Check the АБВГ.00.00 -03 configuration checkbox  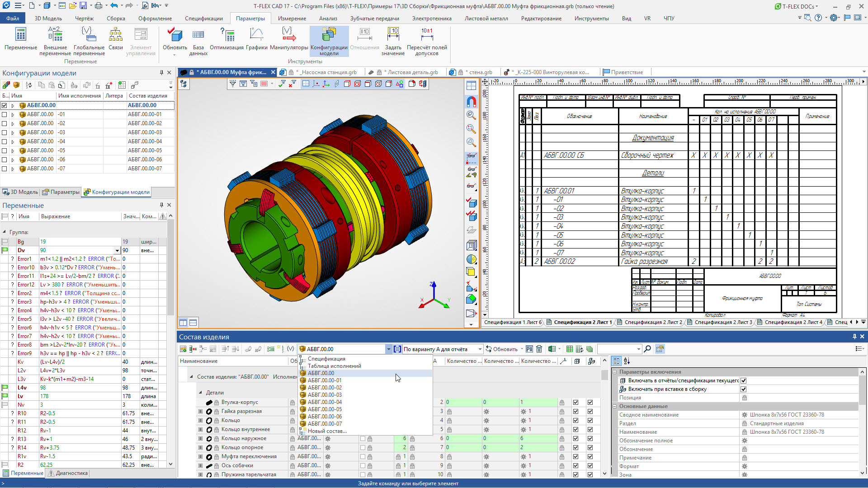[5, 132]
